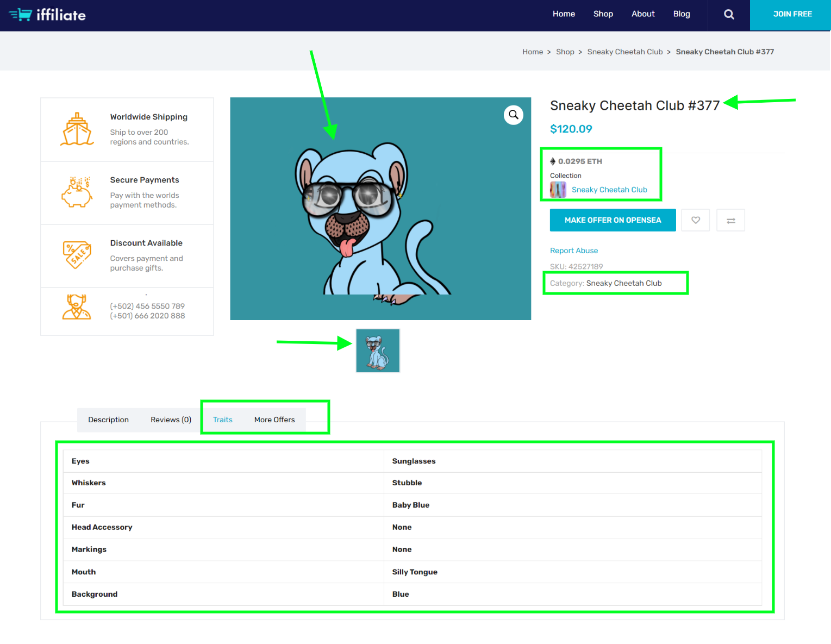Open the Sneaky Cheetah Club collection link
The height and width of the screenshot is (644, 831).
click(609, 190)
